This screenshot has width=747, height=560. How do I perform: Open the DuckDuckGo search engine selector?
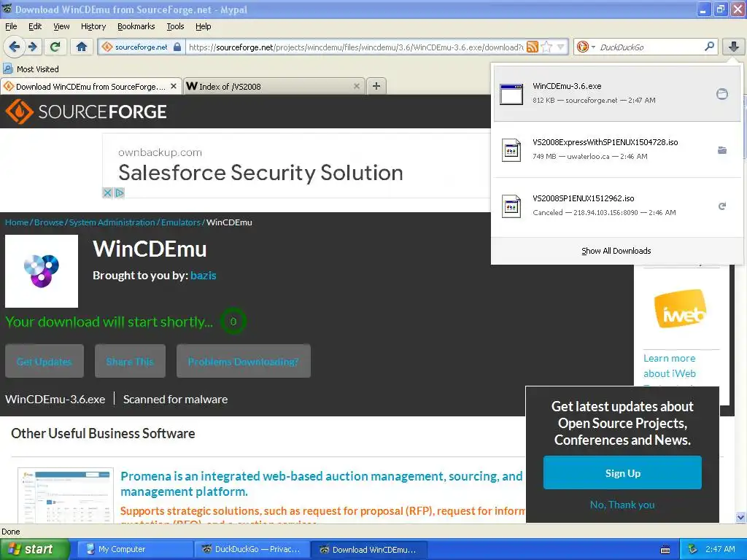[586, 47]
